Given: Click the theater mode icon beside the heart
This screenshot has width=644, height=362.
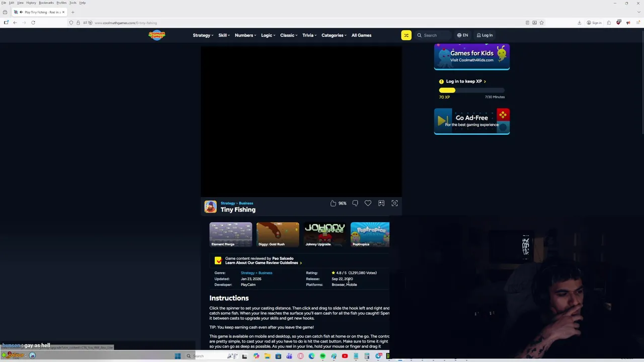Looking at the screenshot, I should tap(381, 203).
